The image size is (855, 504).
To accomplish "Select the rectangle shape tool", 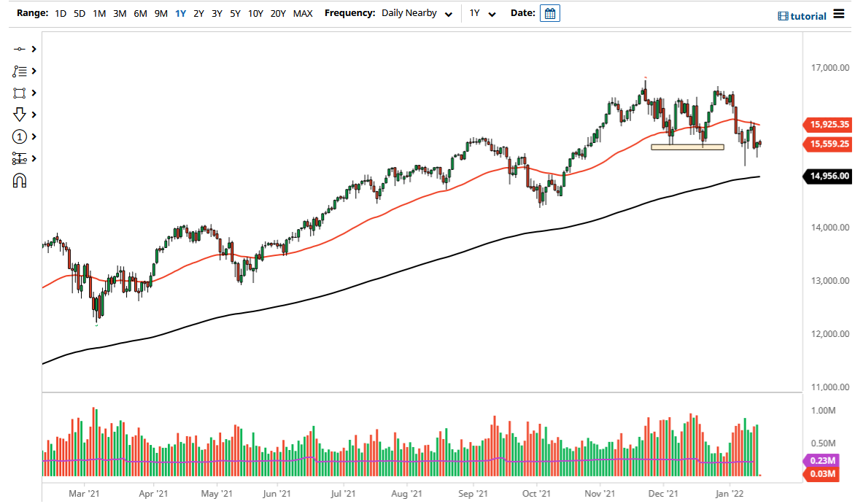I will [20, 93].
